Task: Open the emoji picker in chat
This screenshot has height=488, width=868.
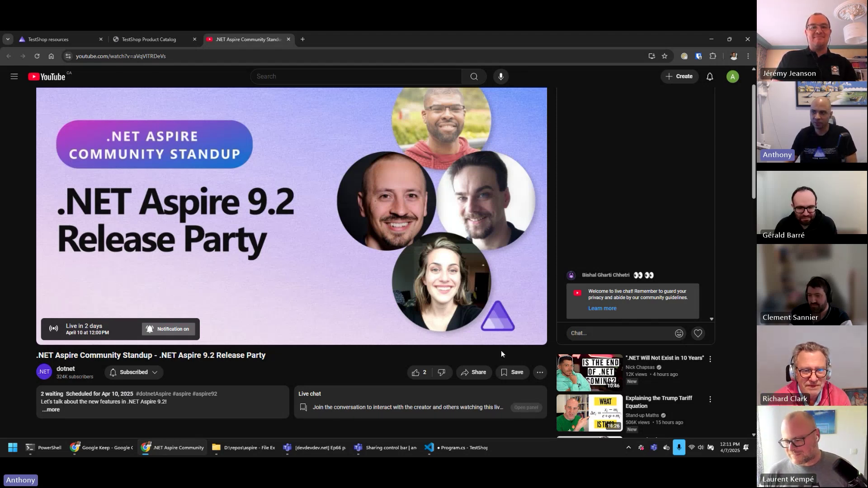Action: (x=679, y=333)
